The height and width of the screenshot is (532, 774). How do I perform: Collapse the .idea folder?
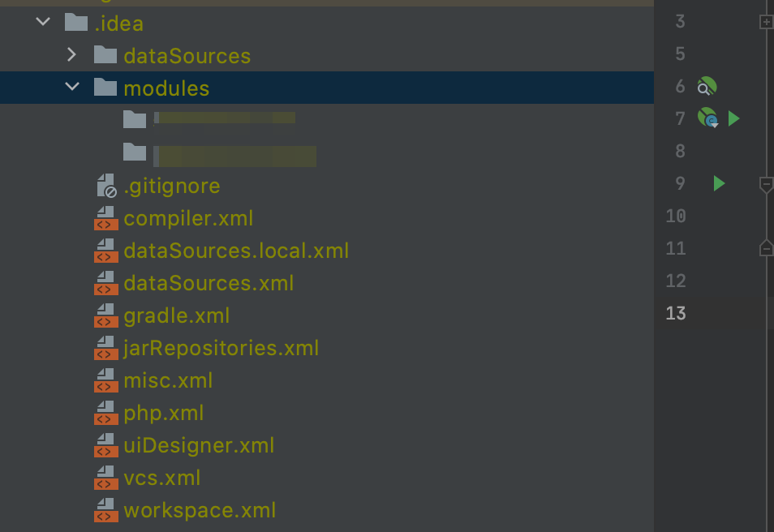(x=42, y=22)
